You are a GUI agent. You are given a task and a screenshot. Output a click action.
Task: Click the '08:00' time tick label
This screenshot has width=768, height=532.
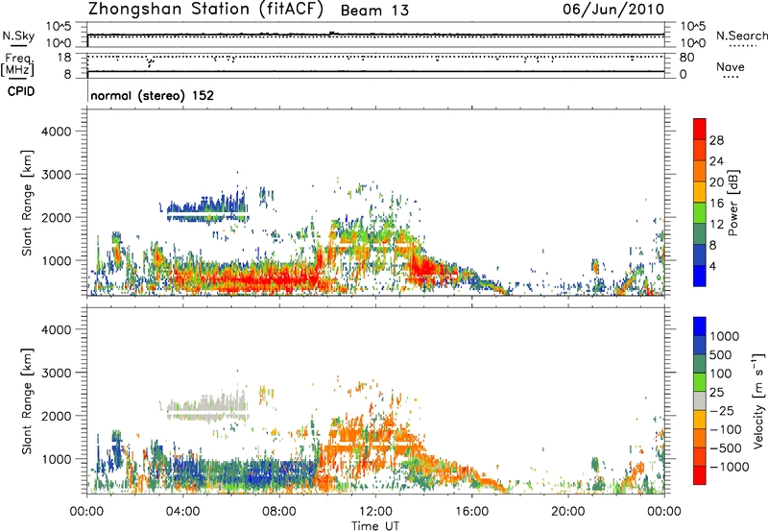[x=279, y=512]
